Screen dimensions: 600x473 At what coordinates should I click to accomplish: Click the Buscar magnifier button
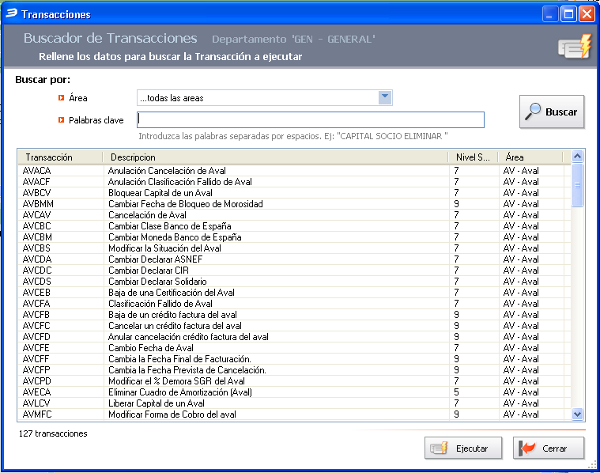551,112
